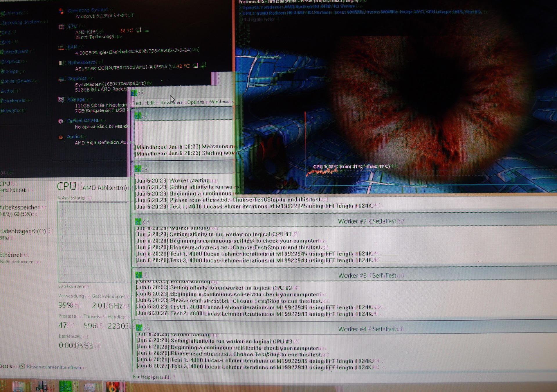Click the Optical Drives disc icon in Speccy
The height and width of the screenshot is (392, 557).
pyautogui.click(x=61, y=121)
